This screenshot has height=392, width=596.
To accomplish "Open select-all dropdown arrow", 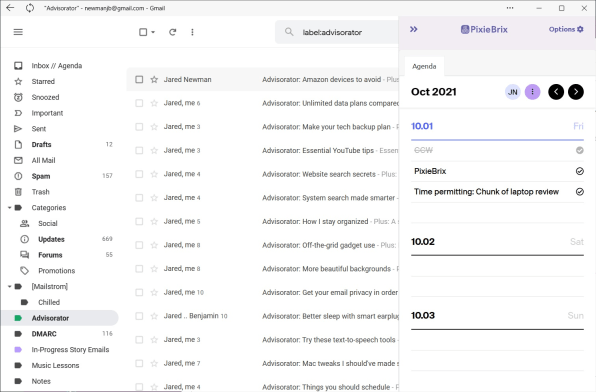I will point(153,32).
